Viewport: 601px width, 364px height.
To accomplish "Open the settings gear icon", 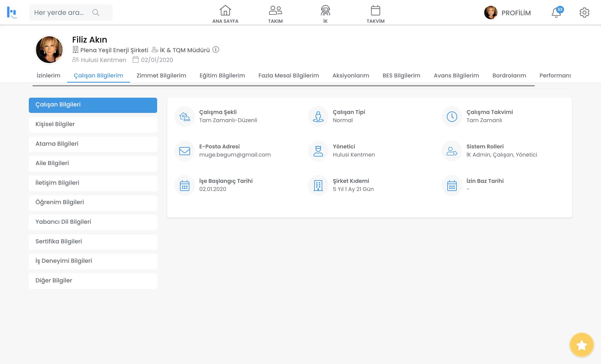I will click(585, 13).
